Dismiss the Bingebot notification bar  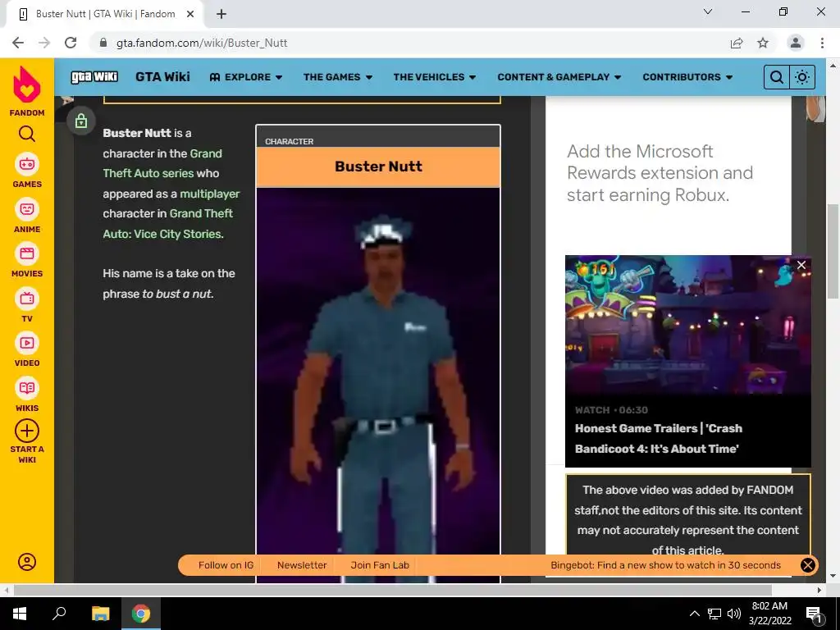click(807, 564)
